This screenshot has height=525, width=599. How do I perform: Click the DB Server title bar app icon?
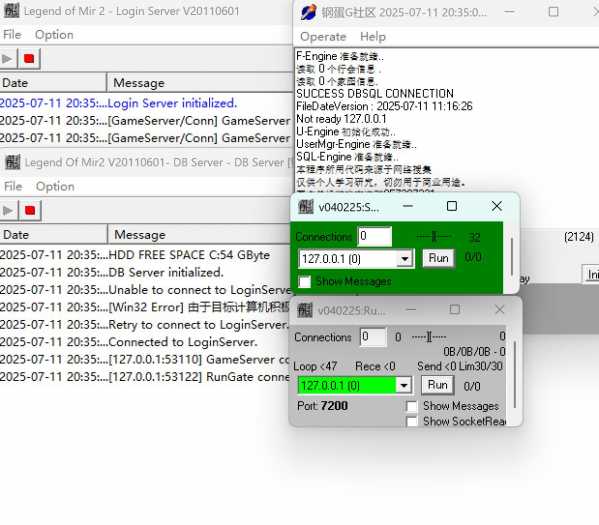coord(13,162)
